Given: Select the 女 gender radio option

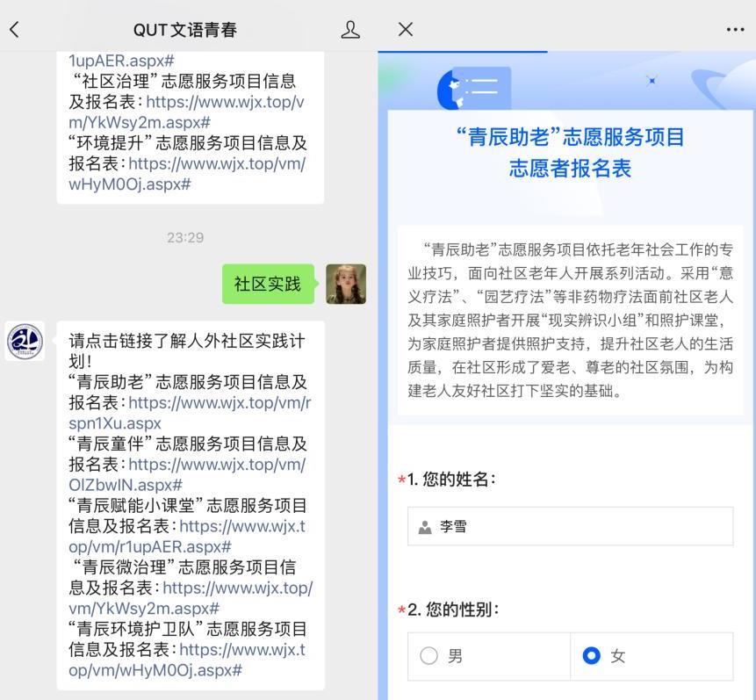Looking at the screenshot, I should pos(592,656).
